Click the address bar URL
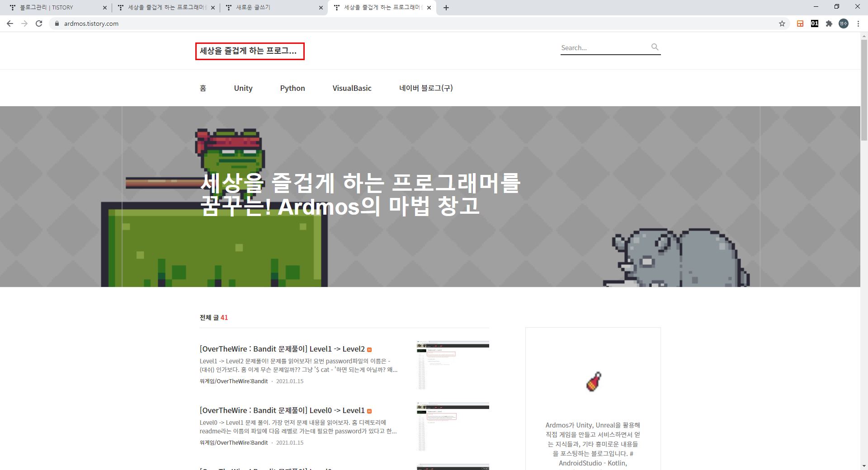The width and height of the screenshot is (868, 470). 91,23
